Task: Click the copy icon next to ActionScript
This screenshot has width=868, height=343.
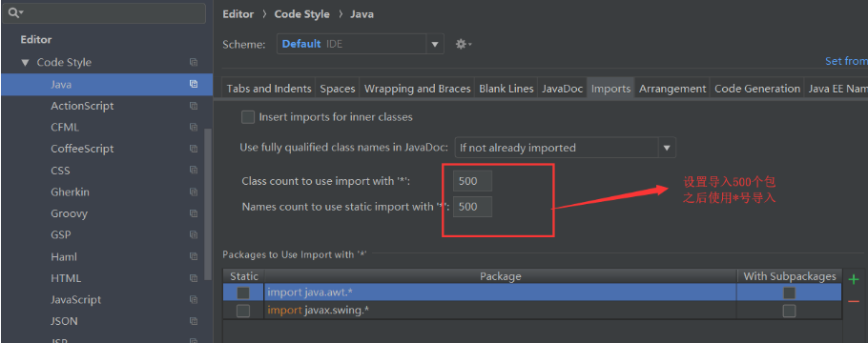Action: click(x=194, y=106)
